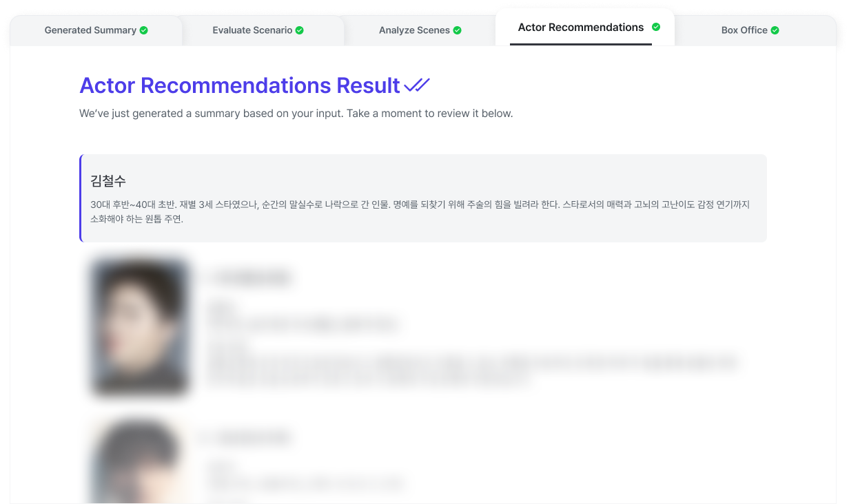Select the Actor Recommendations tab

pyautogui.click(x=584, y=28)
